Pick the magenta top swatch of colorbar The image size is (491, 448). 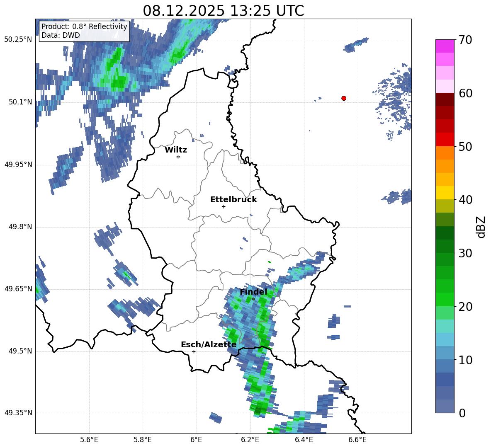pyautogui.click(x=445, y=46)
